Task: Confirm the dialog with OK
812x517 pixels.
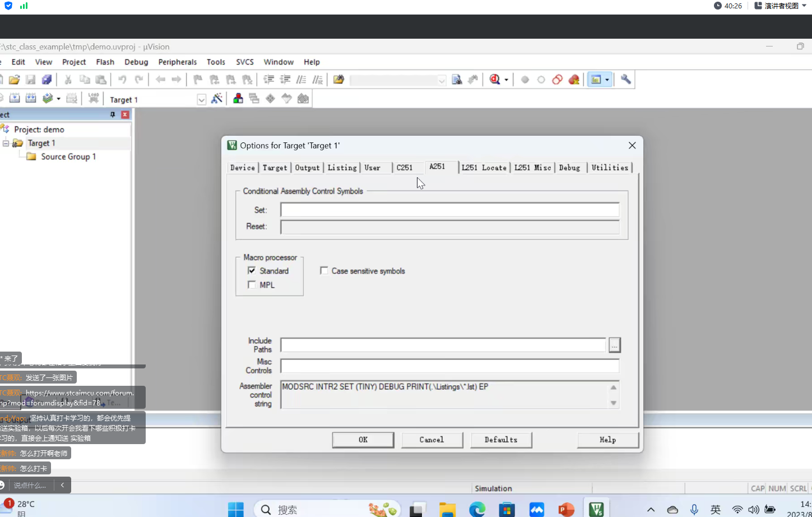Action: tap(363, 440)
